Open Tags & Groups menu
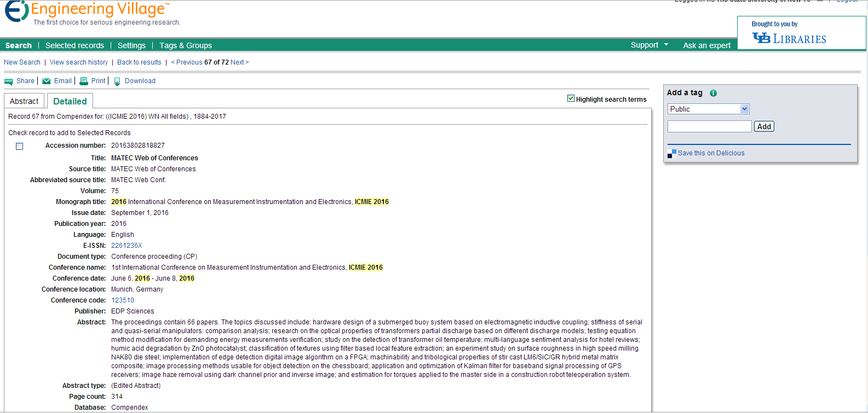This screenshot has height=413, width=868. [186, 45]
